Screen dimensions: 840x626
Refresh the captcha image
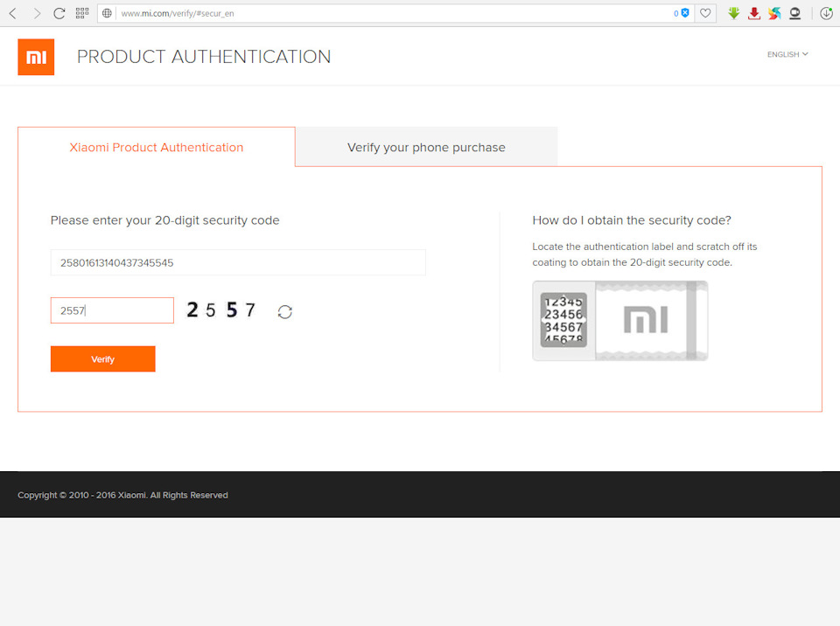[x=285, y=311]
